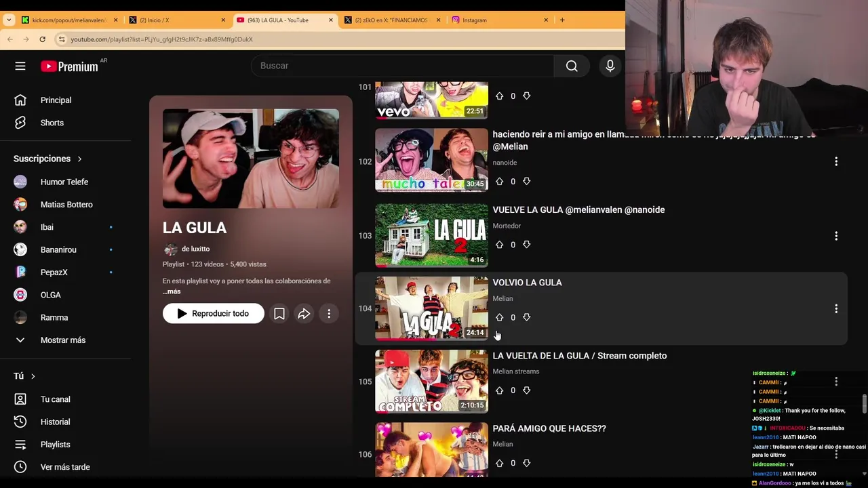Open playlist owner de luxitto
The image size is (868, 488).
(195, 249)
